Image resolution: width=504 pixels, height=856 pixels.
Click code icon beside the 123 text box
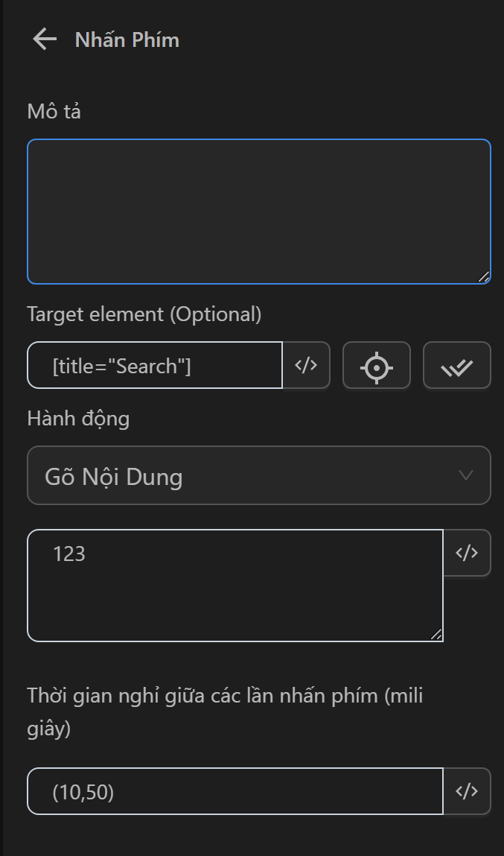[467, 553]
